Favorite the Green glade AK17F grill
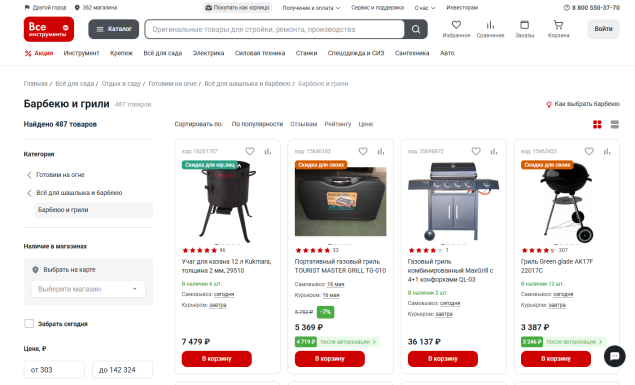 589,151
